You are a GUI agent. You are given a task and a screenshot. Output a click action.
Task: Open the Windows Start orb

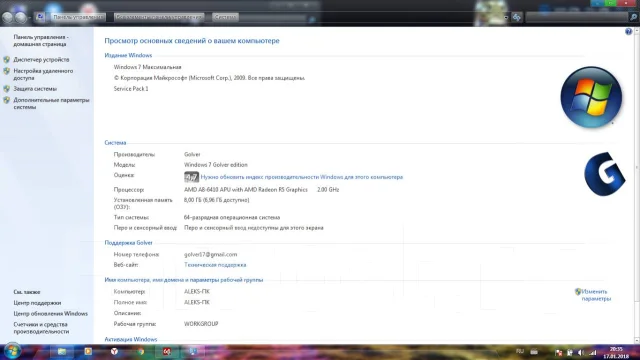coord(12,351)
